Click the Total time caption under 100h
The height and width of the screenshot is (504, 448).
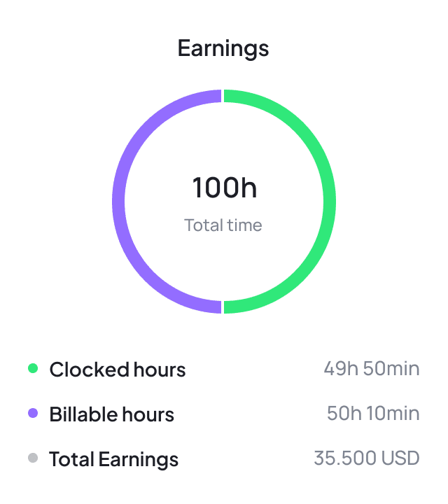[223, 225]
